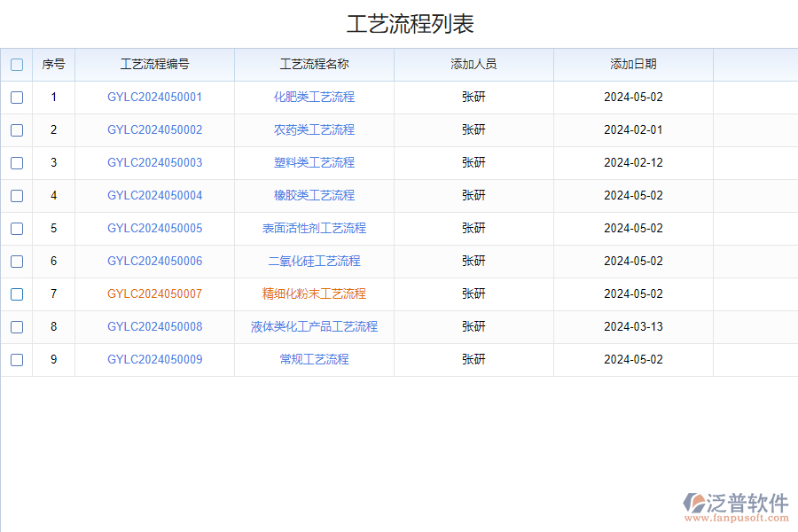Image resolution: width=798 pixels, height=532 pixels.
Task: Click the 表面活性剂工艺流程 link
Action: tap(314, 229)
